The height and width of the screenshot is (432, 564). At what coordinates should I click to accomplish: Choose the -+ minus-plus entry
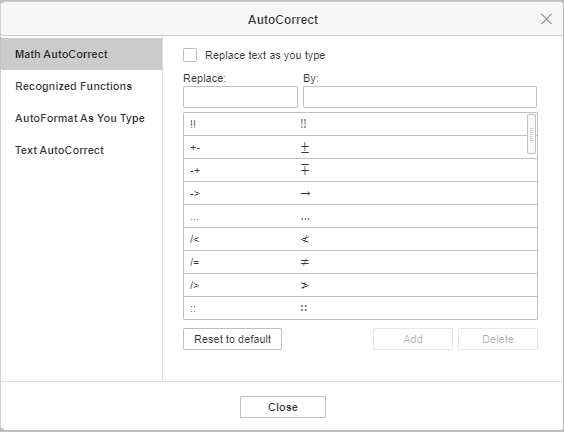point(360,170)
